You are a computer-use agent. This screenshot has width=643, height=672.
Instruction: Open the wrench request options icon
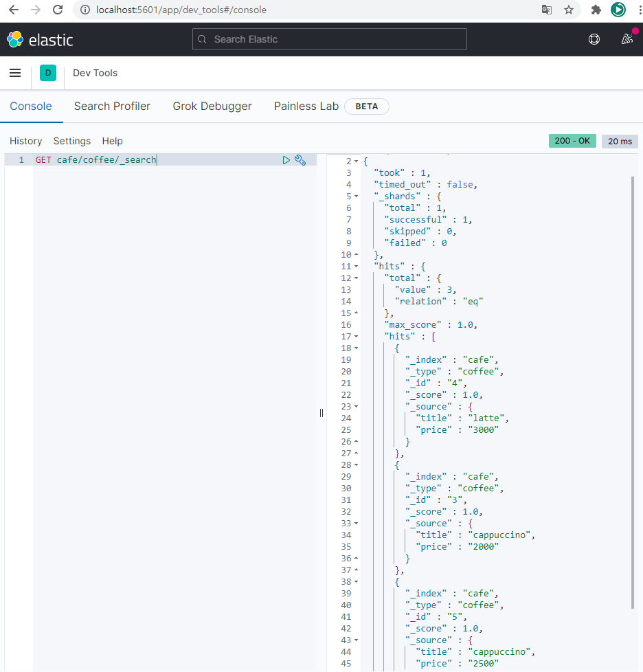(x=300, y=160)
